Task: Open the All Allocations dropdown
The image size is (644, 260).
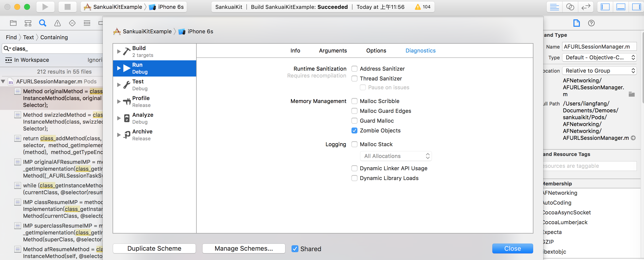Action: click(395, 156)
